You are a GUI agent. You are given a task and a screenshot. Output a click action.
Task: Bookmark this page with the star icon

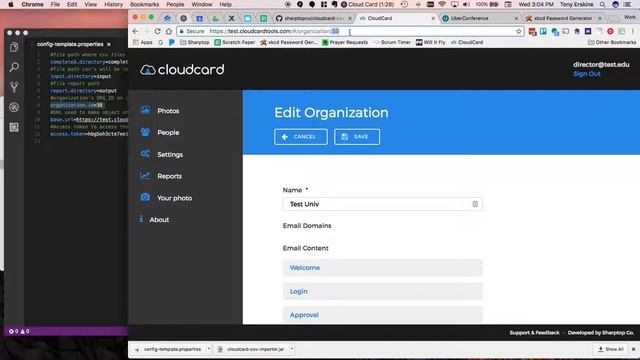(518, 31)
